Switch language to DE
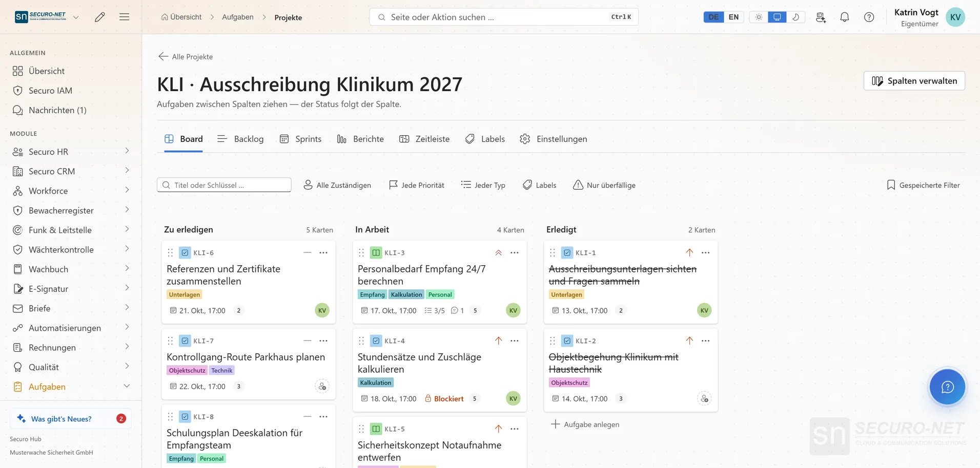This screenshot has width=980, height=468. pyautogui.click(x=713, y=17)
